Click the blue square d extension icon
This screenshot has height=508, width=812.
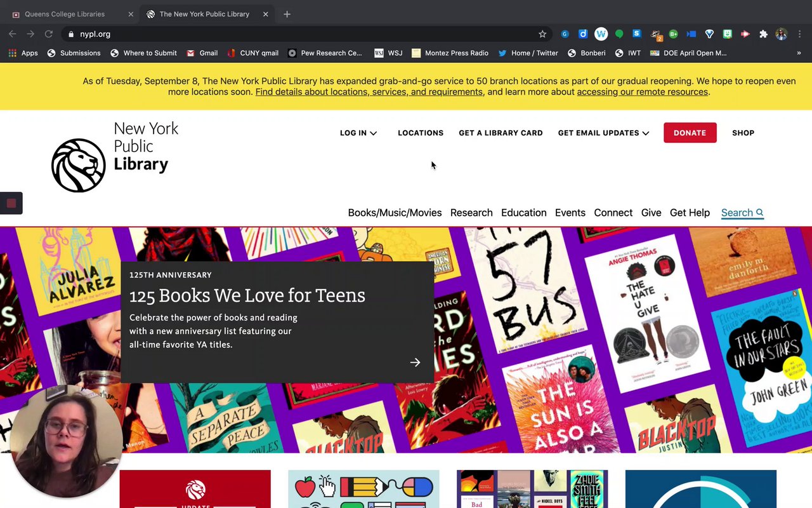[583, 34]
